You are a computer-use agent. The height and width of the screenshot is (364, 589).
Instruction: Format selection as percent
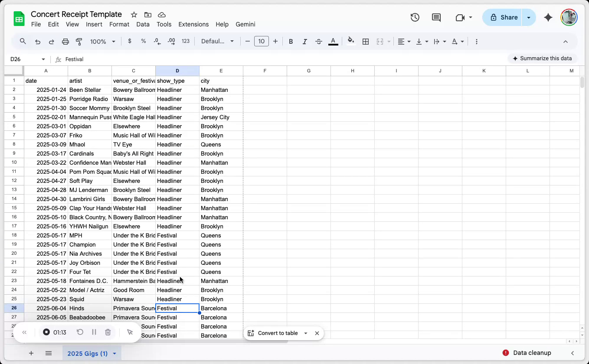(144, 41)
